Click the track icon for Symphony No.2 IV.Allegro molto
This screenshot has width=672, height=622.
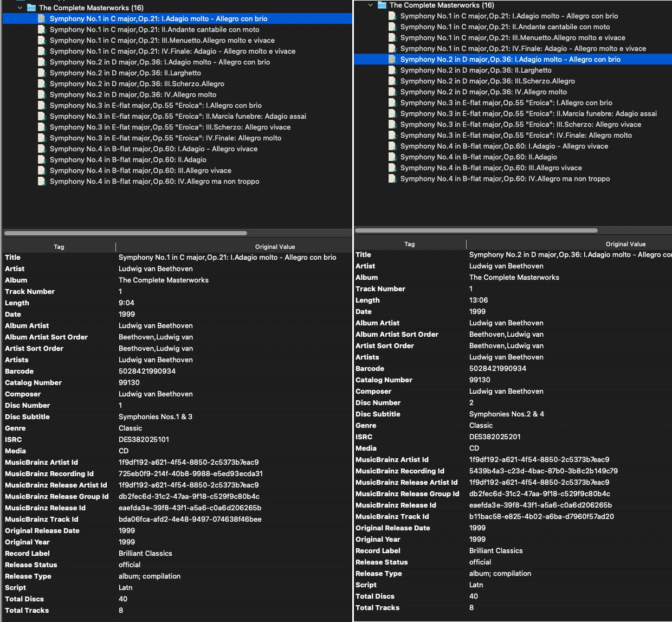pos(42,94)
